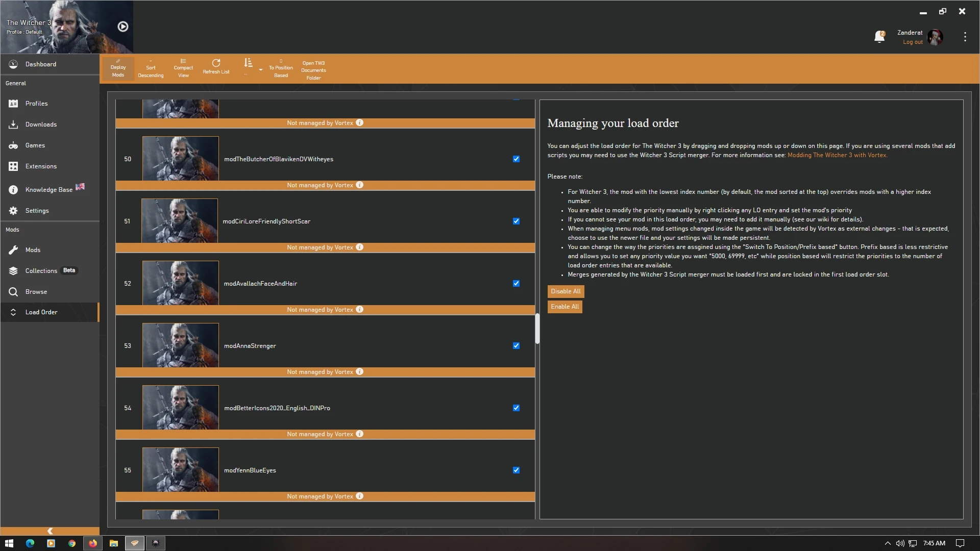
Task: Click info icon below modBetterIcons2020_English_DINPro
Action: [360, 434]
